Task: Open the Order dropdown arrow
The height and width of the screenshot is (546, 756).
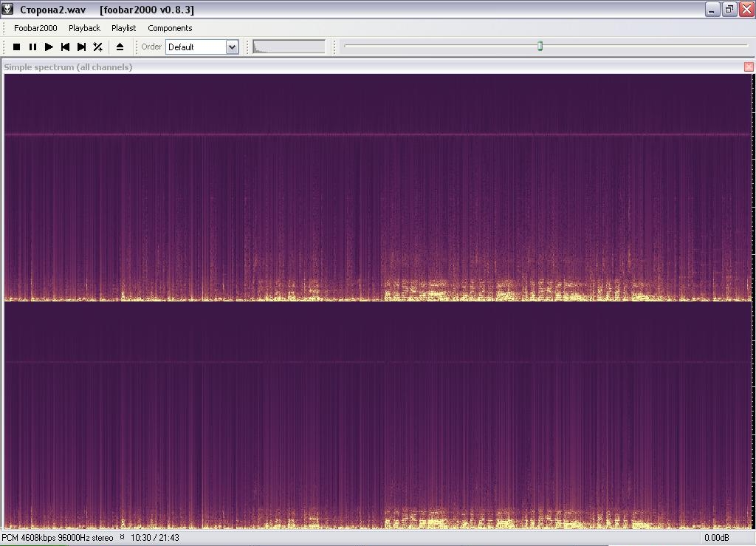Action: point(232,47)
